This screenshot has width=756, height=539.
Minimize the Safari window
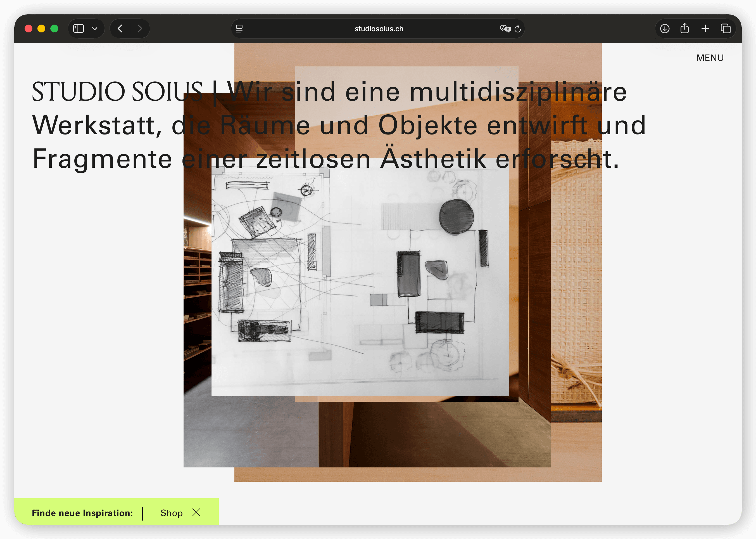(x=41, y=29)
